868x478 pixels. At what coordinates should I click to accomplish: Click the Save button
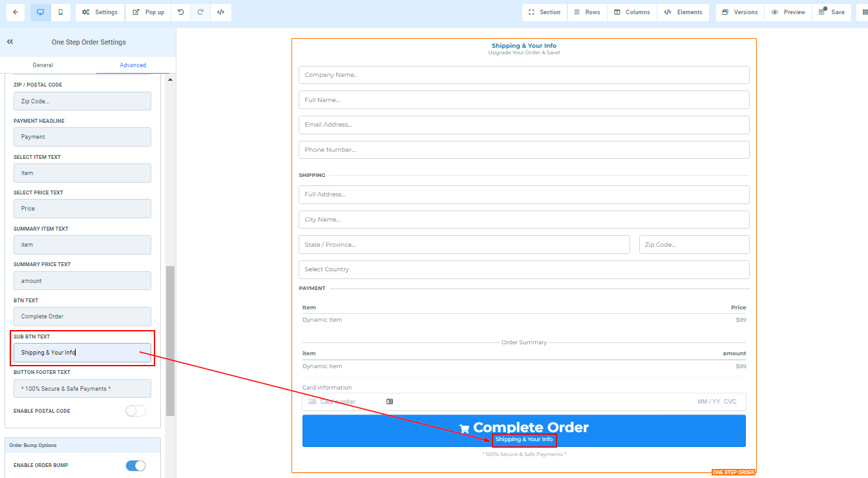(x=831, y=12)
